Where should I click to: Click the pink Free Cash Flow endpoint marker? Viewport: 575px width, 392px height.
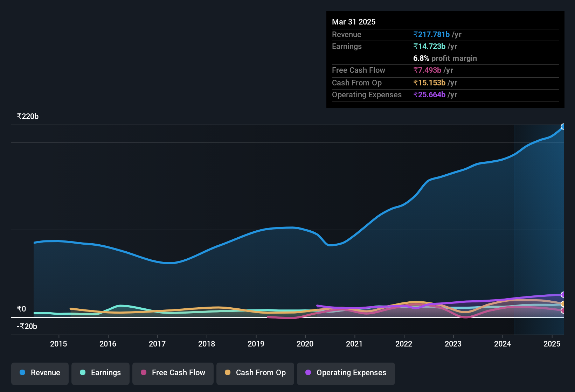563,310
